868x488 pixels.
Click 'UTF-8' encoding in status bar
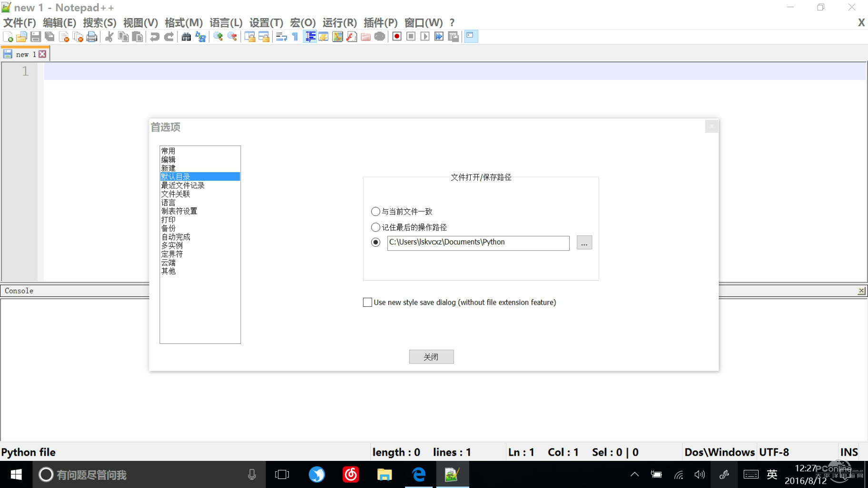tap(774, 452)
